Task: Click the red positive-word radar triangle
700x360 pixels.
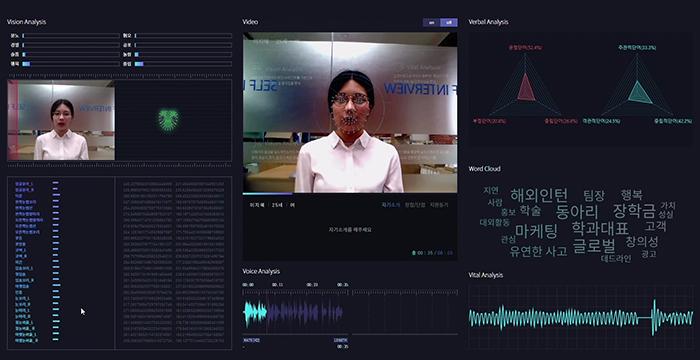Action: coord(525,88)
